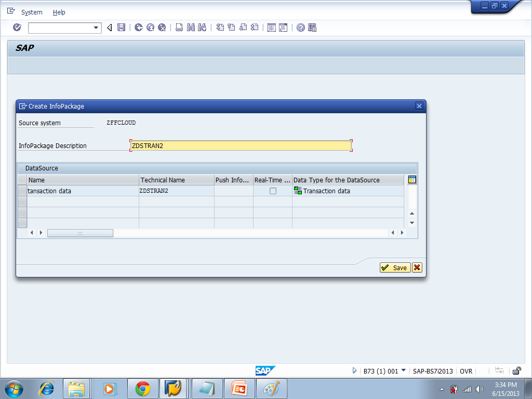Open the Help menu
The width and height of the screenshot is (532, 399).
pyautogui.click(x=59, y=12)
